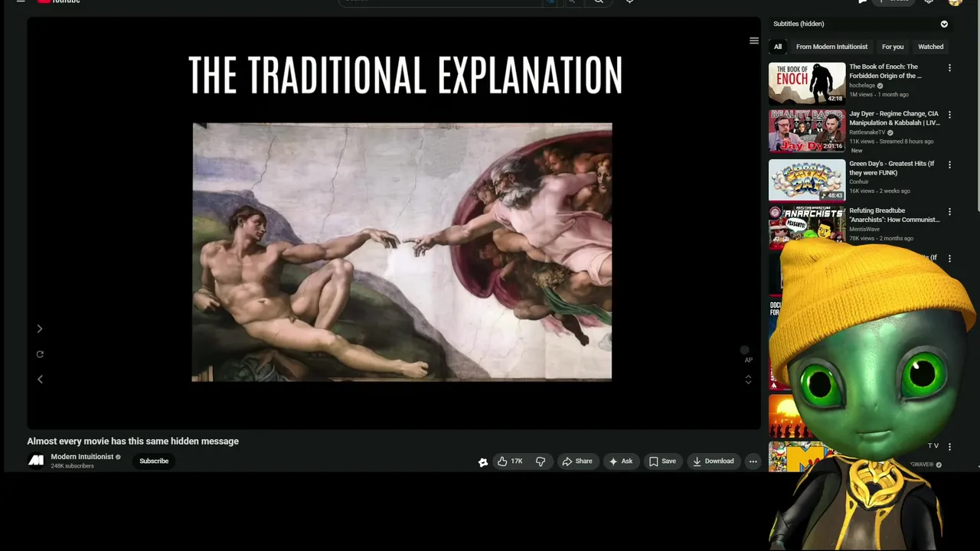Click the right chevron arrow on player
The image size is (980, 551).
[40, 328]
